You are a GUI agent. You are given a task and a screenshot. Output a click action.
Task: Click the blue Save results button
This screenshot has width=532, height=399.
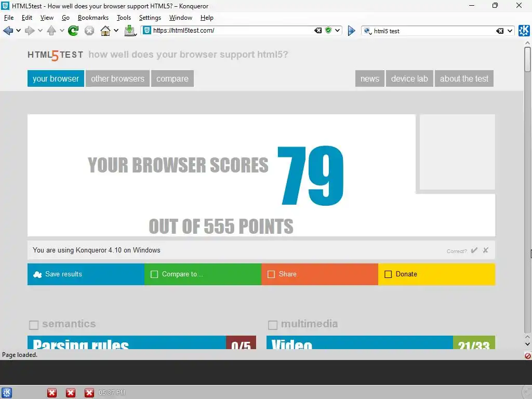pyautogui.click(x=86, y=274)
